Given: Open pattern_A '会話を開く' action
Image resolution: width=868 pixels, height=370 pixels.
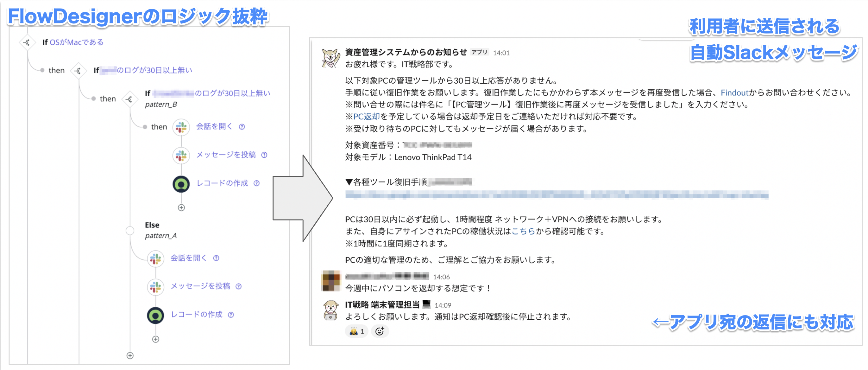Looking at the screenshot, I should pyautogui.click(x=188, y=258).
